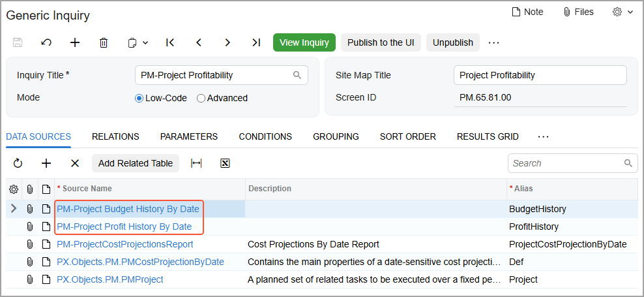Open column configuration gear in grid header
The width and height of the screenshot is (644, 297).
tap(14, 189)
